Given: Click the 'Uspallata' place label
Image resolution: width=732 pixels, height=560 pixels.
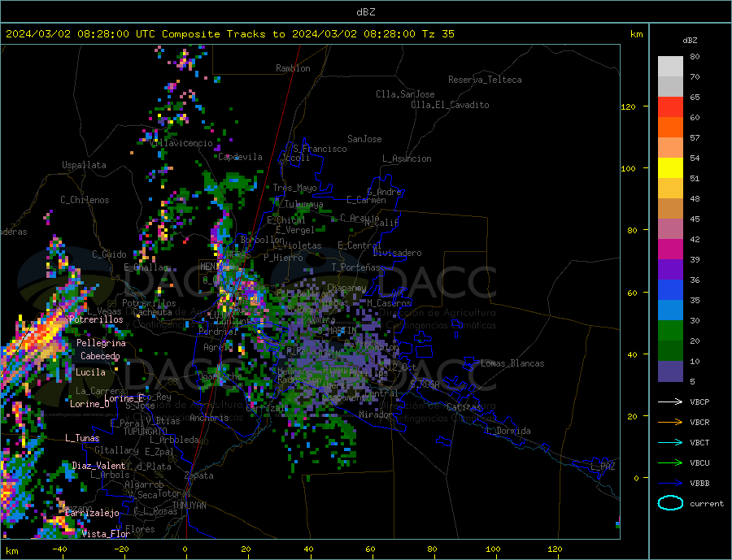Looking at the screenshot, I should pyautogui.click(x=84, y=165).
